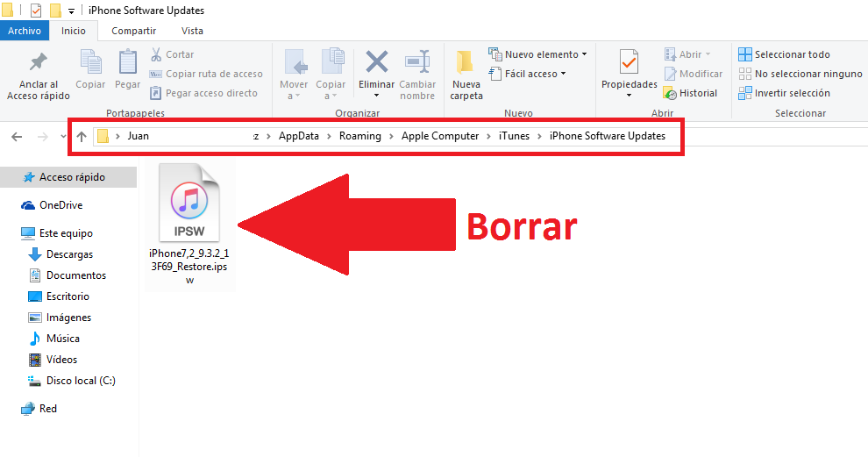Select Cortar scissors command
868x457 pixels.
coord(172,54)
